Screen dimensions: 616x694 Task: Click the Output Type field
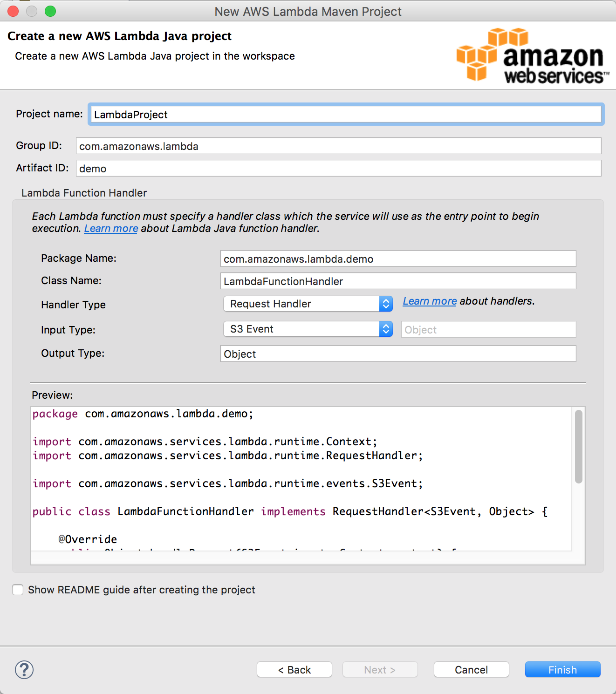click(x=398, y=354)
